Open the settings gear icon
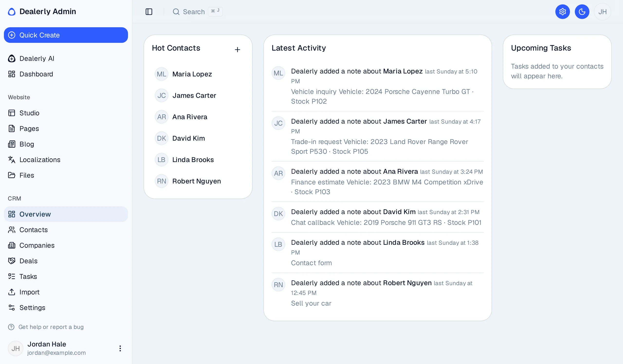623x364 pixels. pyautogui.click(x=562, y=12)
